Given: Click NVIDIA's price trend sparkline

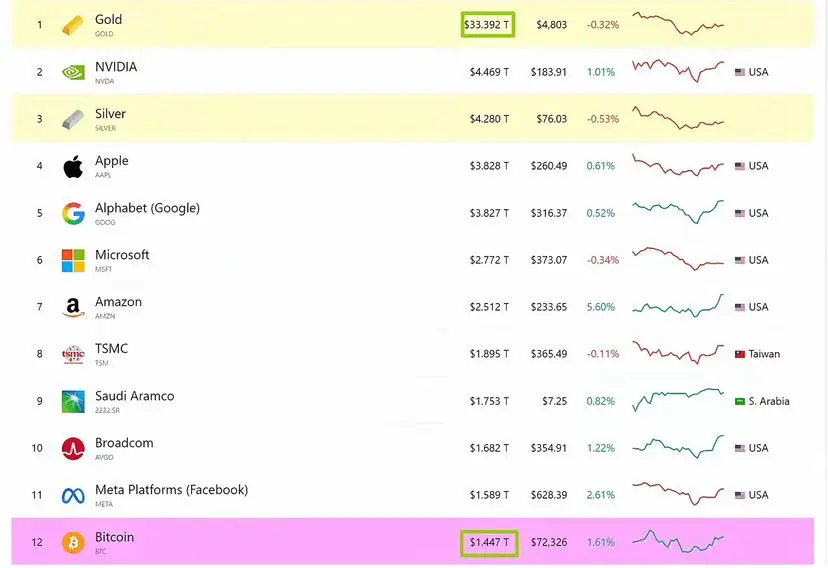Looking at the screenshot, I should pos(678,71).
